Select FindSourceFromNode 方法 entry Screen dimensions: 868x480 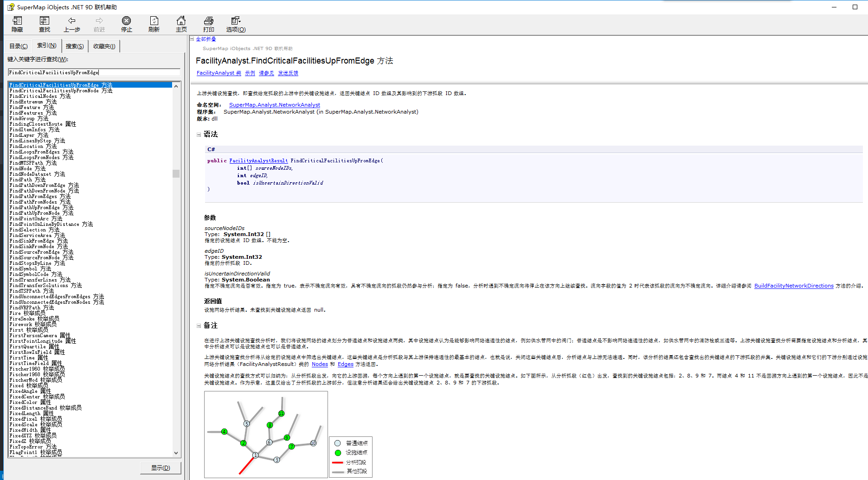[41, 257]
